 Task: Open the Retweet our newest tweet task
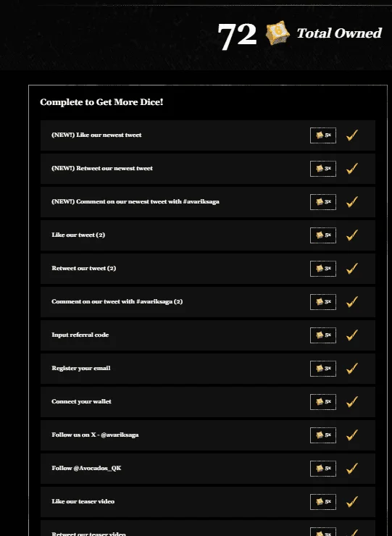[208, 169]
